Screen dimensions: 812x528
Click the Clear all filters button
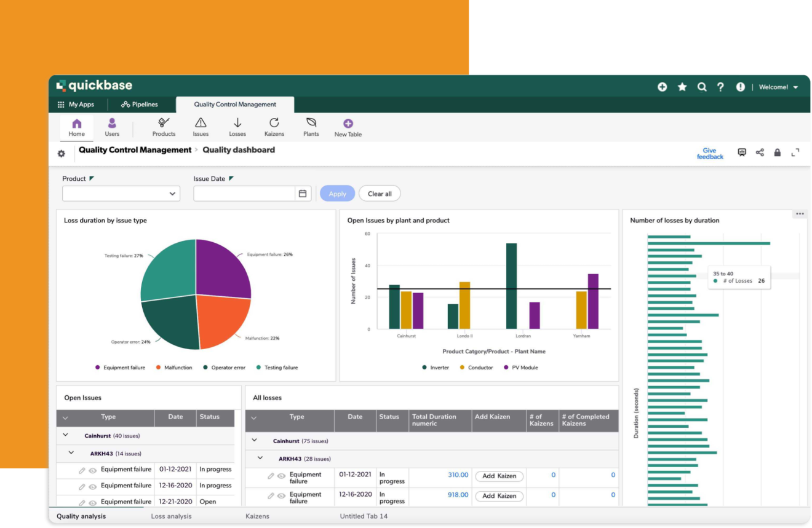[x=380, y=193]
